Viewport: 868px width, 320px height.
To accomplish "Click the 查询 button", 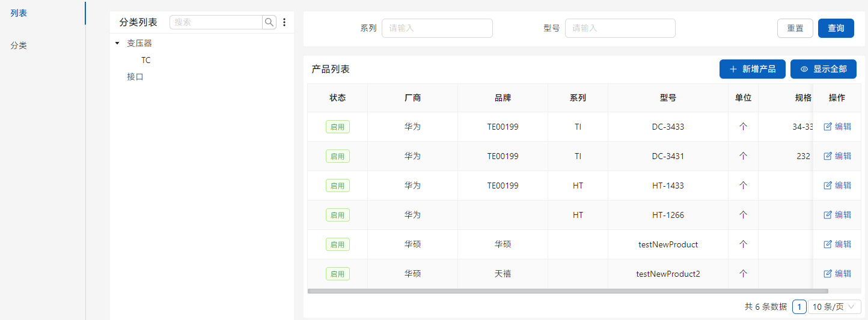I will coord(836,28).
